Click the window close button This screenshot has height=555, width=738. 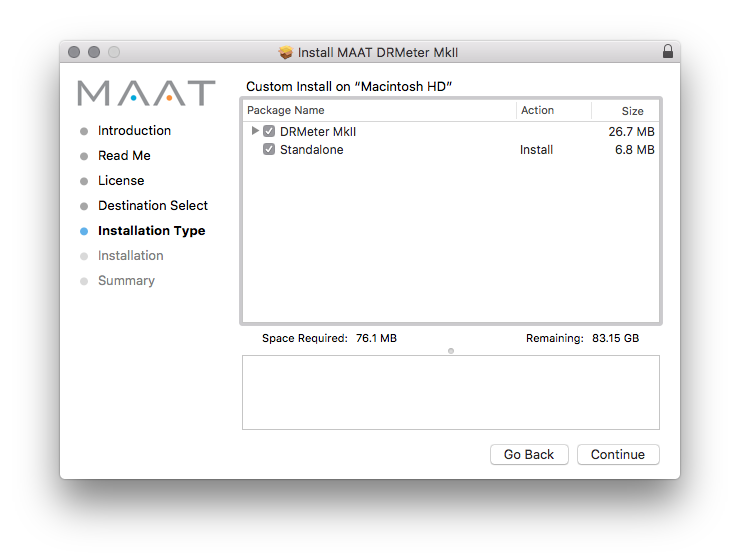click(x=74, y=52)
